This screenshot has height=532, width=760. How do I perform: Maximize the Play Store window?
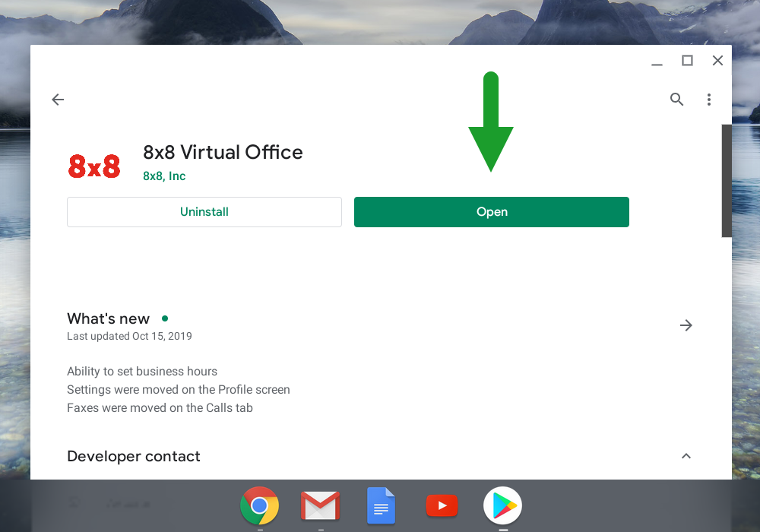pos(687,61)
